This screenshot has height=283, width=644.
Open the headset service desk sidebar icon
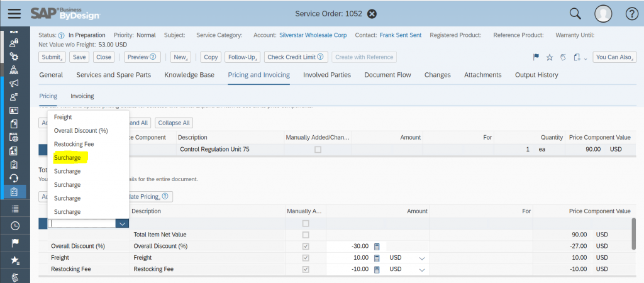[x=14, y=178]
